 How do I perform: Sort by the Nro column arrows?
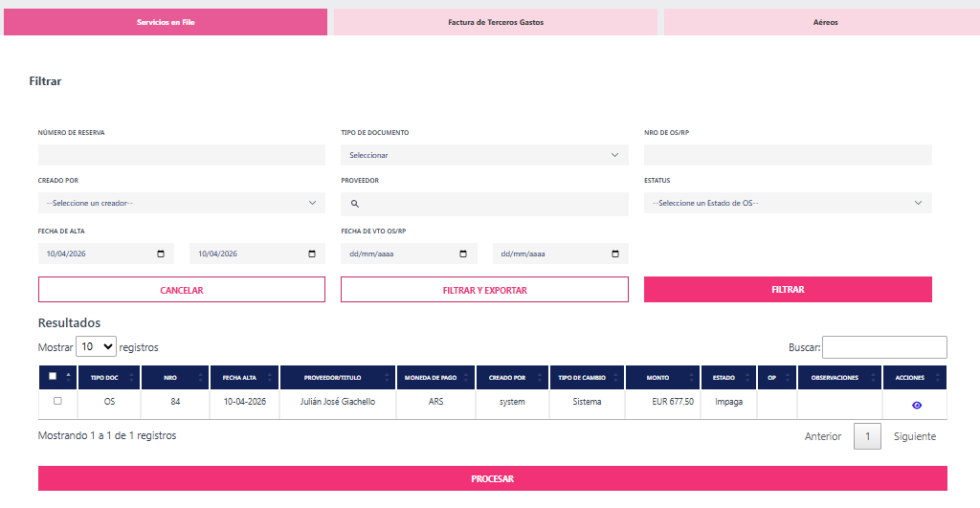coord(201,377)
